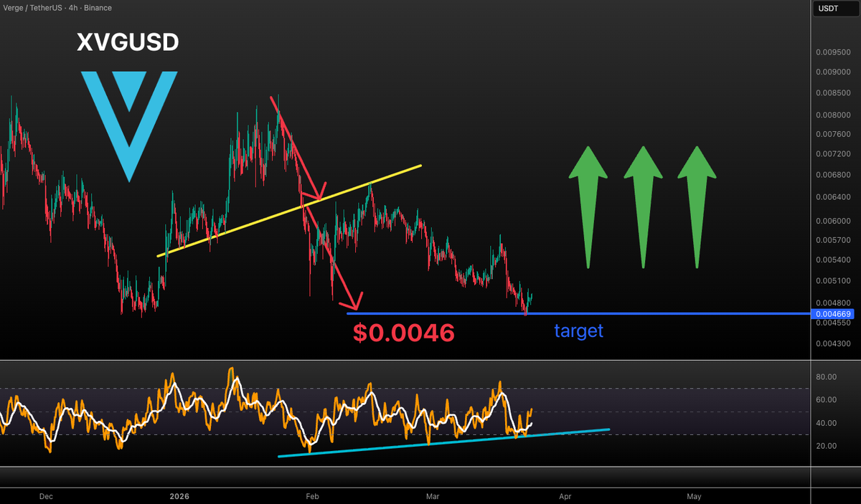Click the Feb label on time axis
Viewport: 861px width, 504px height.
click(312, 496)
